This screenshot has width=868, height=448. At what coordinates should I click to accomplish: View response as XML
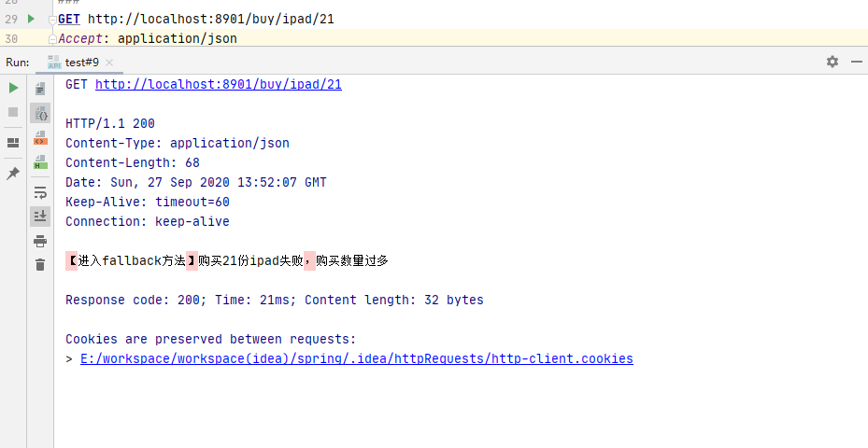click(x=40, y=137)
